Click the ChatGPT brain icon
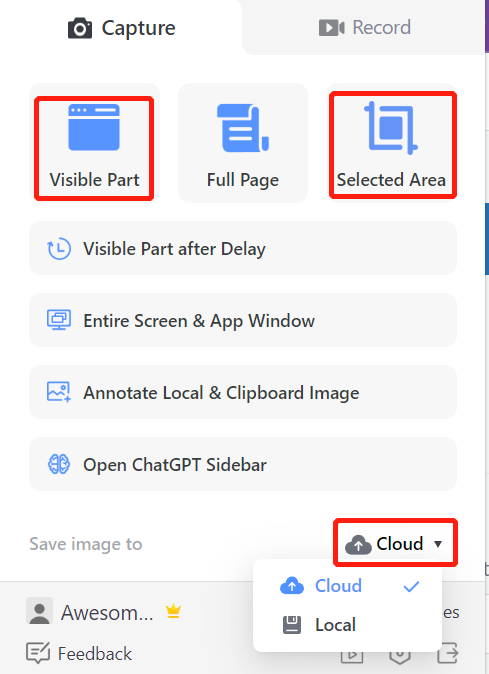 pyautogui.click(x=59, y=464)
